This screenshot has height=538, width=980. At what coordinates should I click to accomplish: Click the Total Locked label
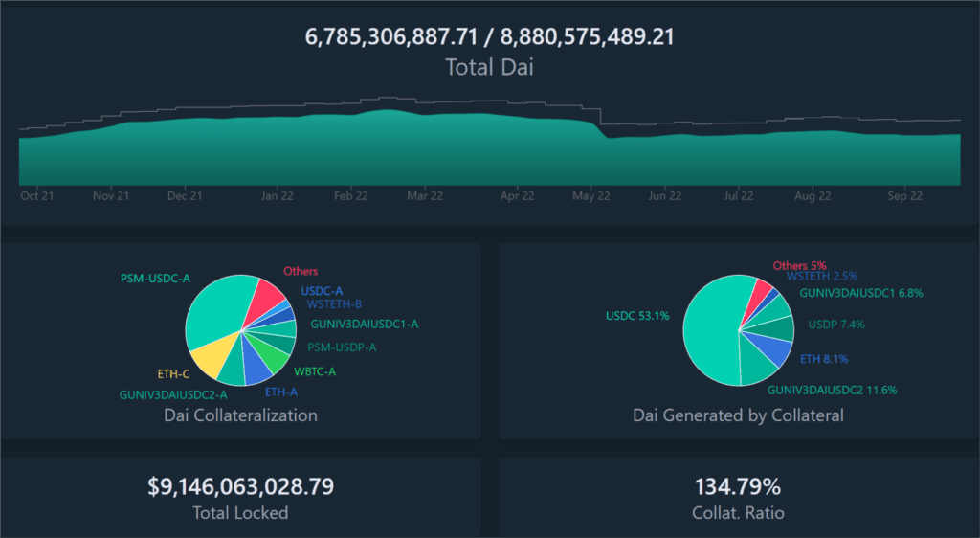click(240, 513)
